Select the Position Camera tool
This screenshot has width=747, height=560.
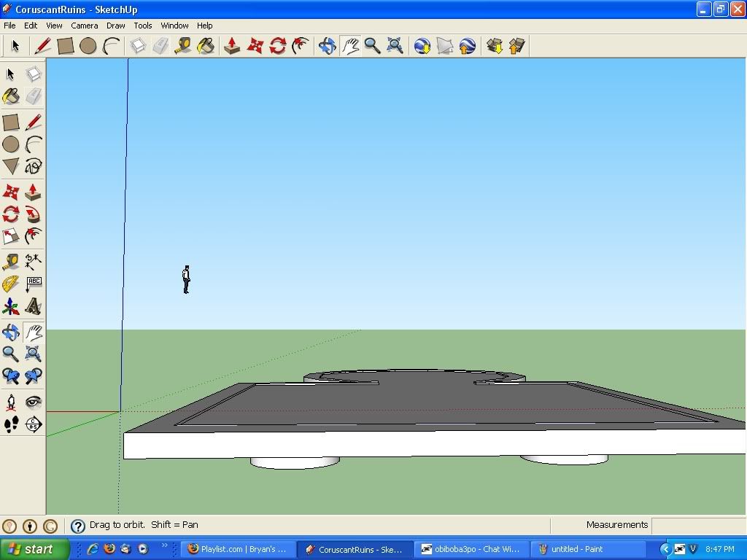click(11, 402)
